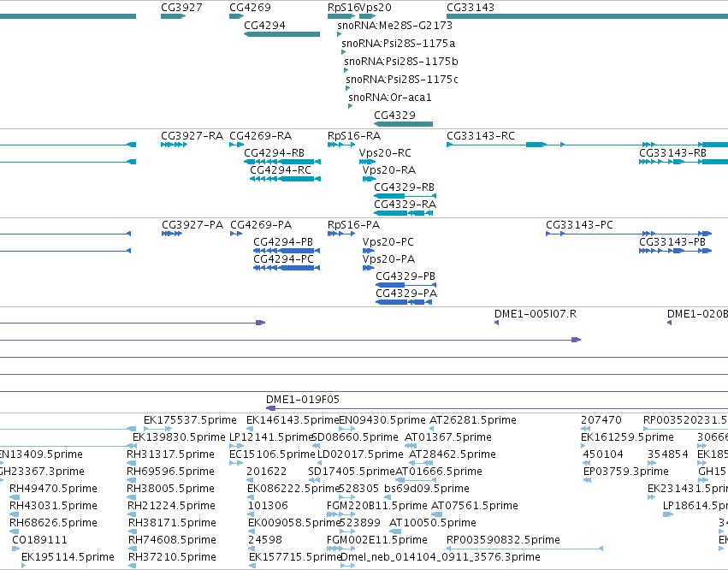Select the EK146143.5prime EST label
728x570 pixels.
(x=293, y=420)
